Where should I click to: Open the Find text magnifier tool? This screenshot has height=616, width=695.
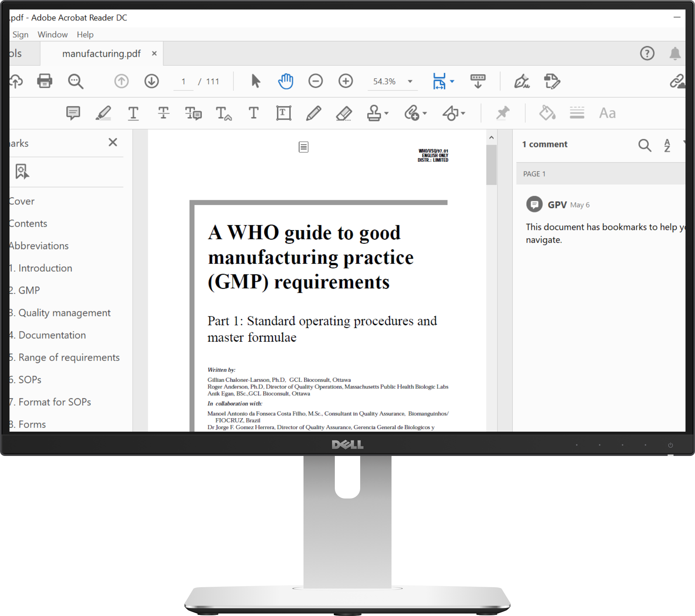point(76,81)
